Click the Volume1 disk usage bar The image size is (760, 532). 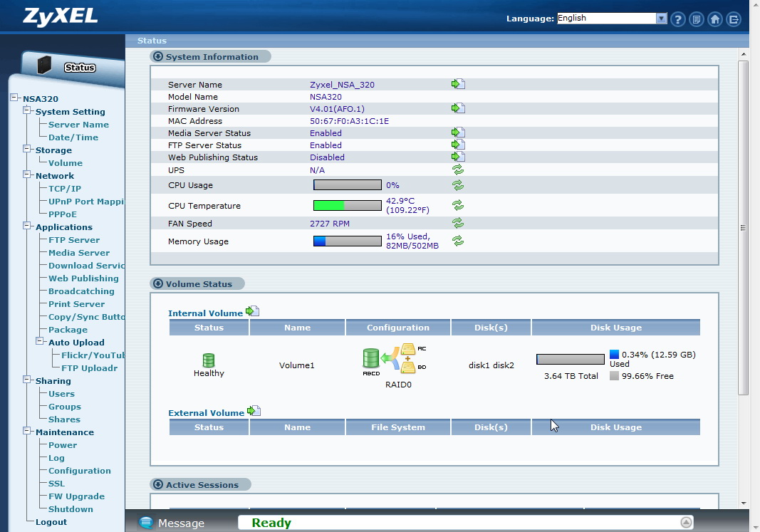click(x=571, y=359)
